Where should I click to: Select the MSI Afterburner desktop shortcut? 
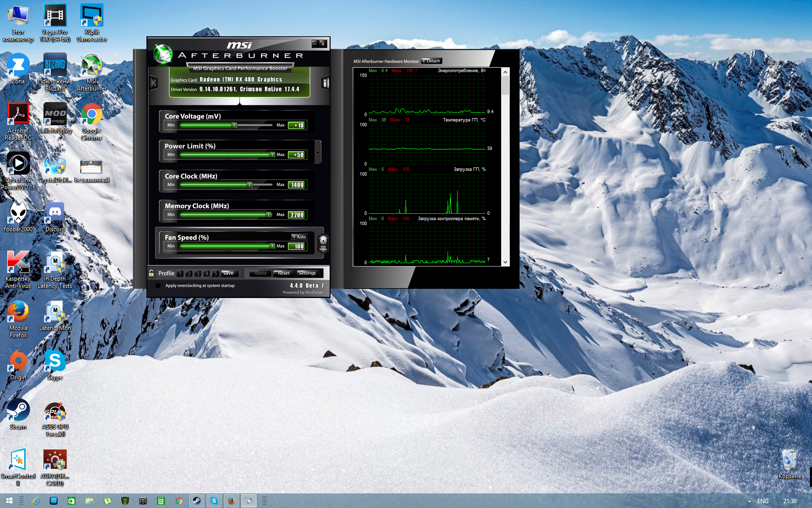92,72
